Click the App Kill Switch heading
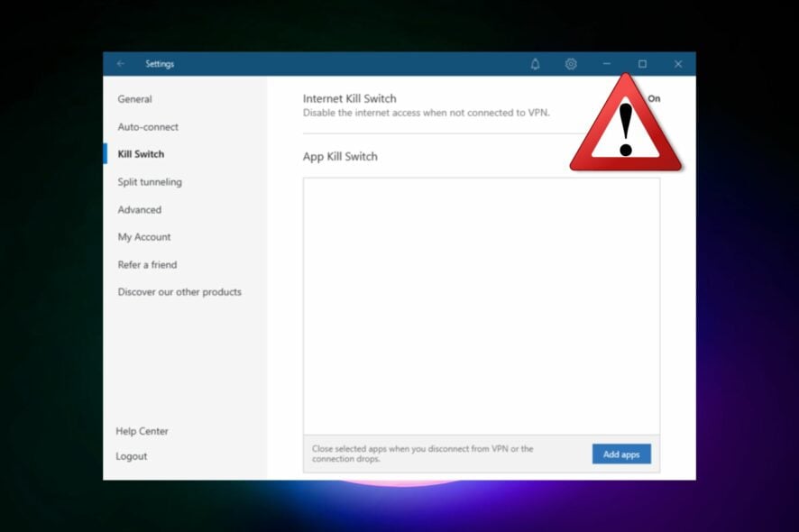Viewport: 799px width, 532px height. 342,156
